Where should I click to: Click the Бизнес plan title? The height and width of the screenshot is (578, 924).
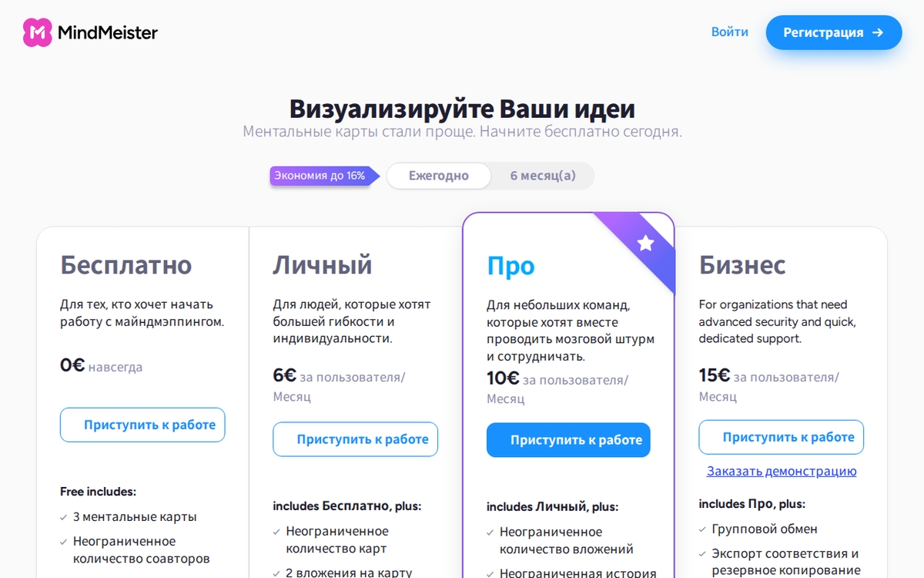coord(742,265)
